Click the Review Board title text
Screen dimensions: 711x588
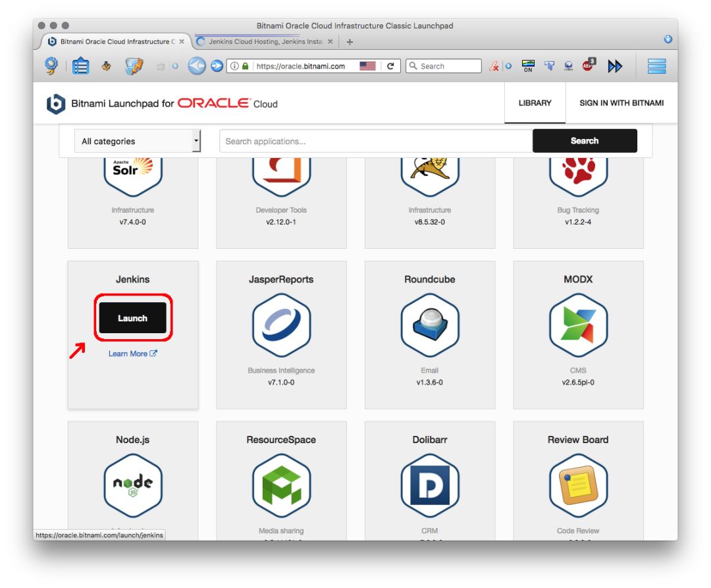pos(578,440)
